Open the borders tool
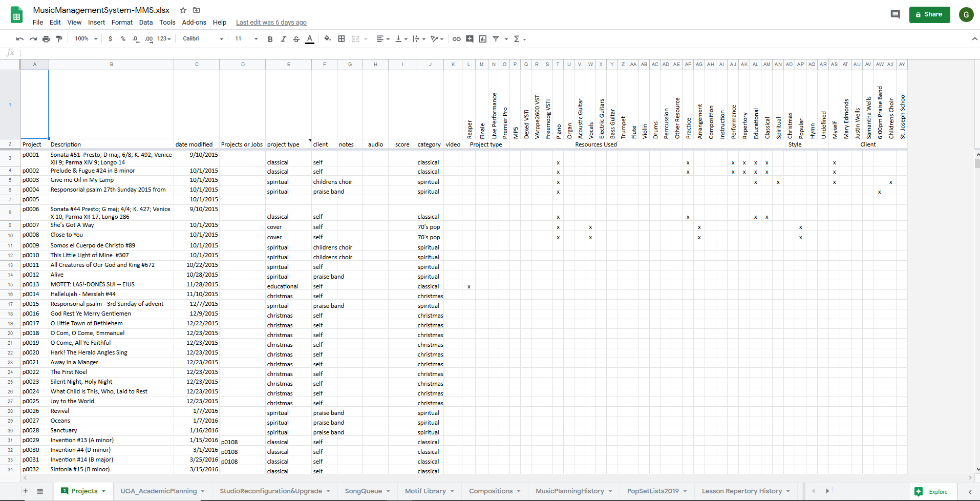Screen dimensions: 980x501 pyautogui.click(x=342, y=39)
